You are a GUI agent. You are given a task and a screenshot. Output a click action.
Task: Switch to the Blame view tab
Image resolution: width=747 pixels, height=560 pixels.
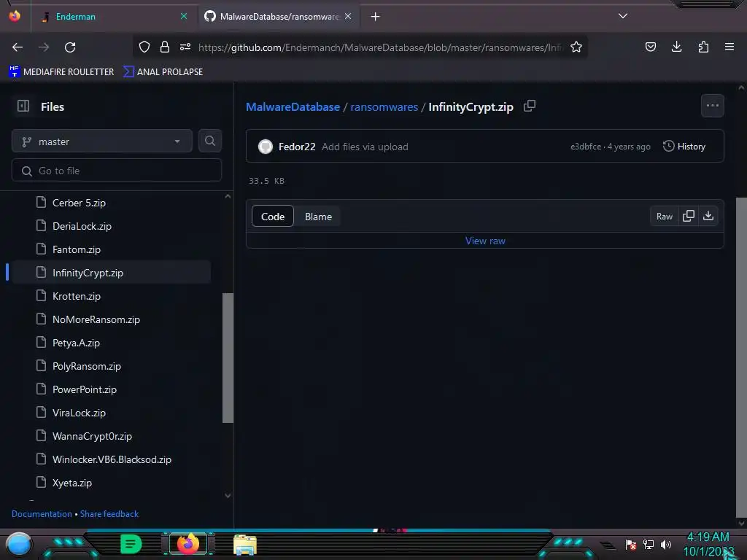tap(318, 216)
